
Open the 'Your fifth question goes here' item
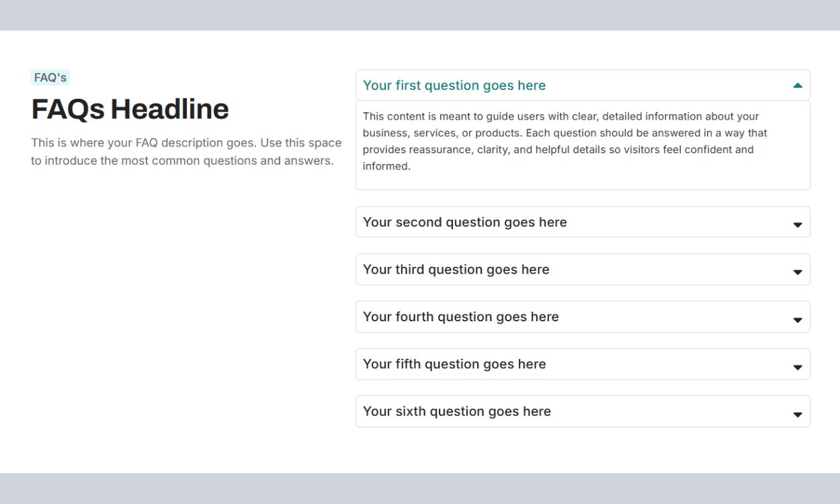click(x=454, y=364)
